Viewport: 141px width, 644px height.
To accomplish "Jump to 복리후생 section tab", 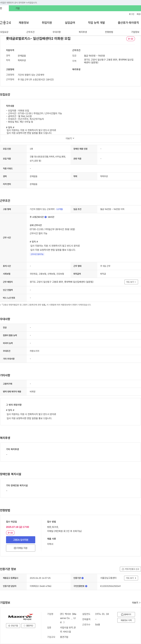I will (83, 32).
